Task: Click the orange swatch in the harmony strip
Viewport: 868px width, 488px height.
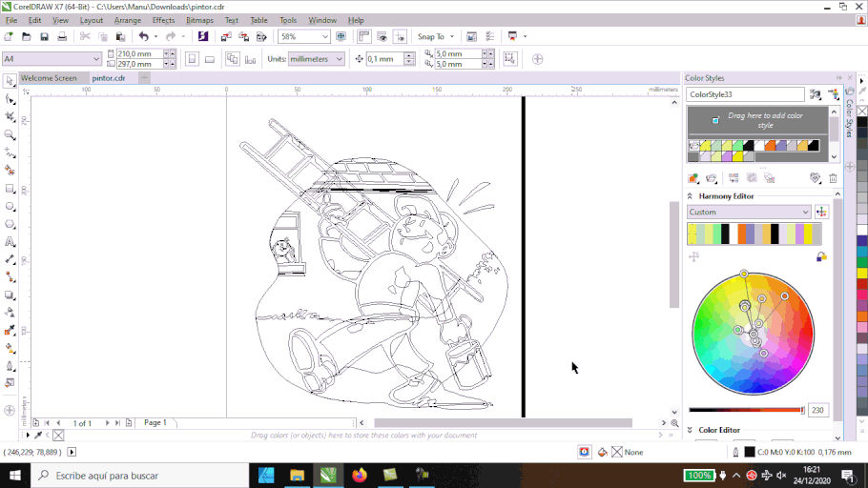Action: click(743, 234)
